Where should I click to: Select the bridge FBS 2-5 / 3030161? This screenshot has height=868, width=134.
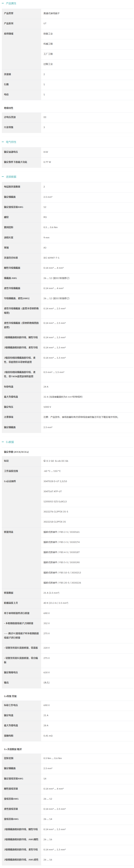point(62,532)
